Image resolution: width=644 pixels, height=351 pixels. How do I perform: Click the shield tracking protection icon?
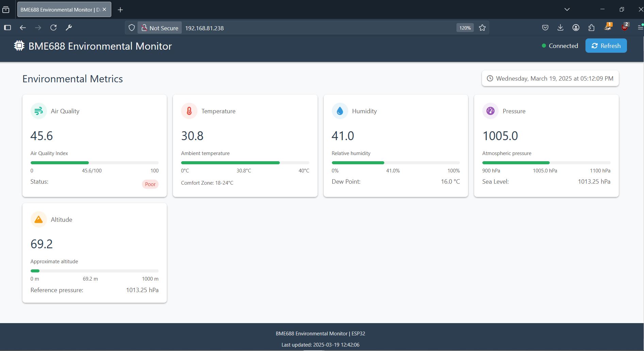(132, 28)
